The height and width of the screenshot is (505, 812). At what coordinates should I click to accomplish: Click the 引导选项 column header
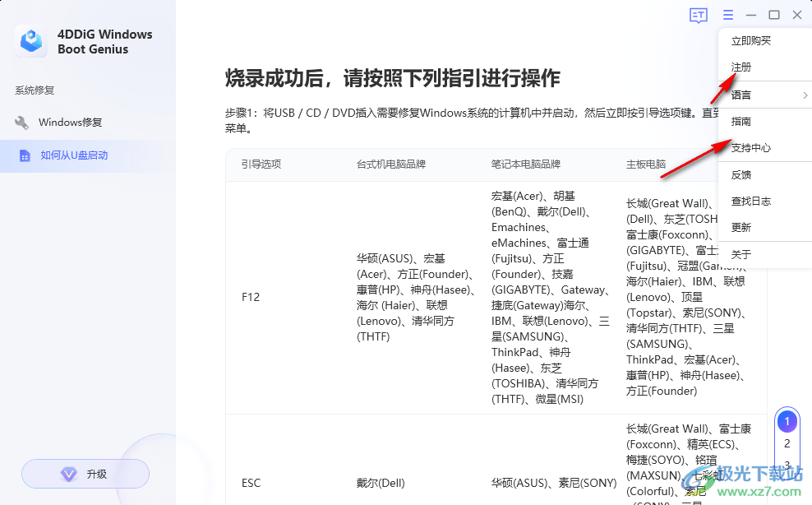click(x=261, y=164)
